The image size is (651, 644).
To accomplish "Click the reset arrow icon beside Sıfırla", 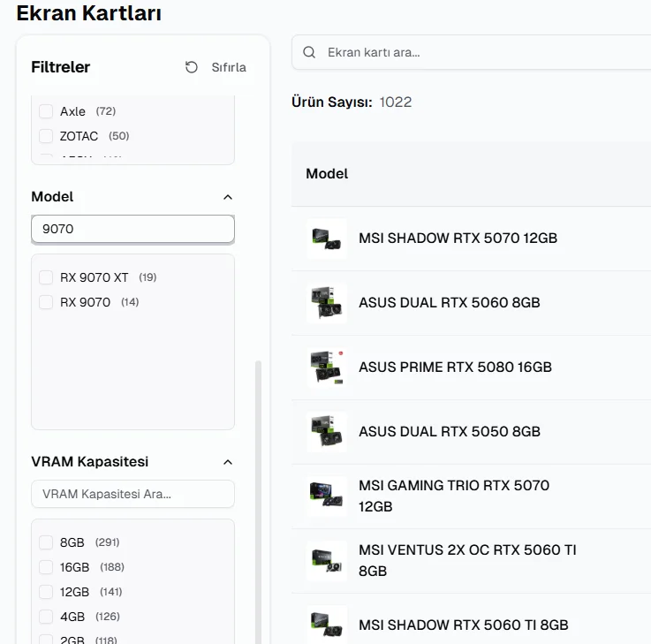I will [x=192, y=67].
